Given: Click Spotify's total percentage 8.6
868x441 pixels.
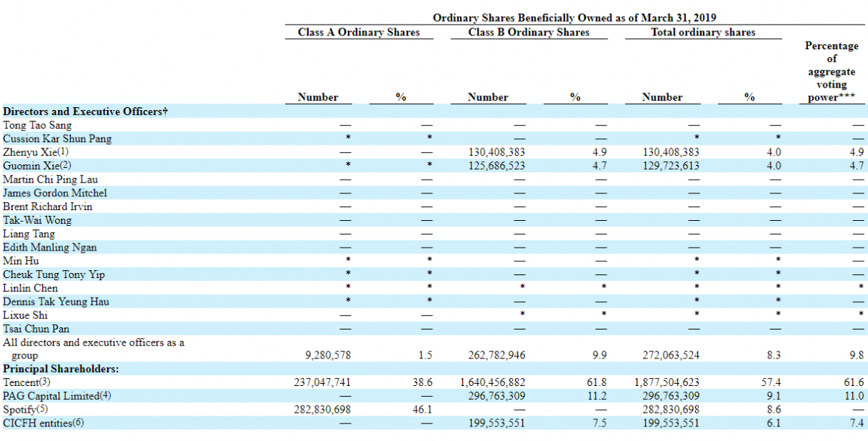Looking at the screenshot, I should [774, 410].
